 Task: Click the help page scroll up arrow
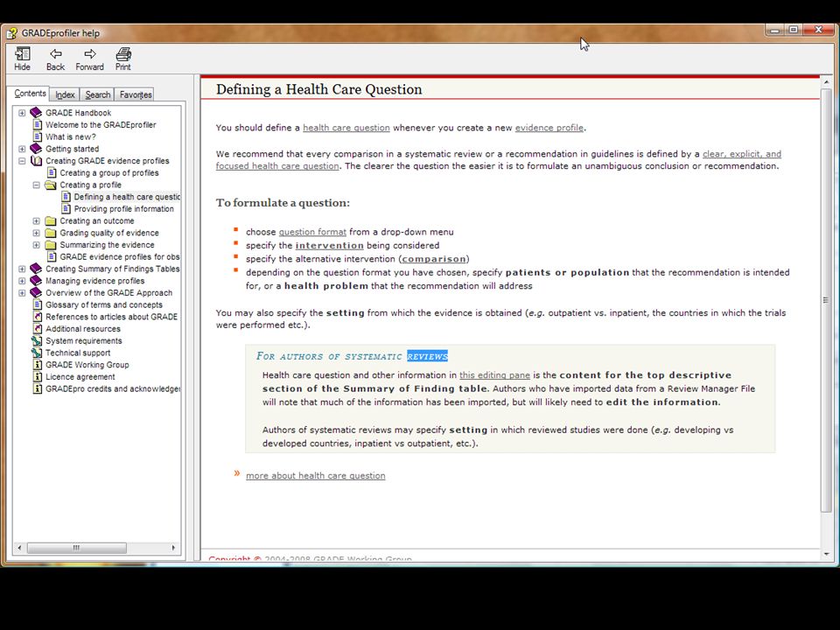[826, 82]
